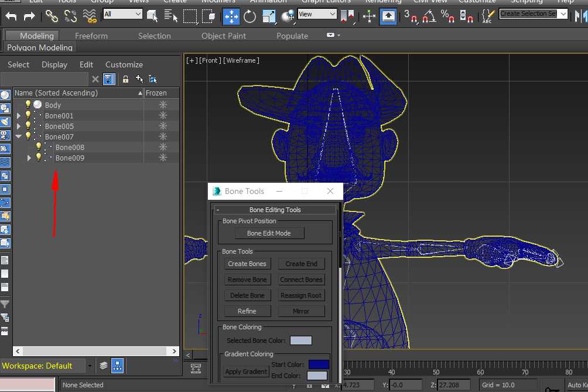Open the gradient End Color swatch
This screenshot has width=588, height=392.
tap(317, 376)
